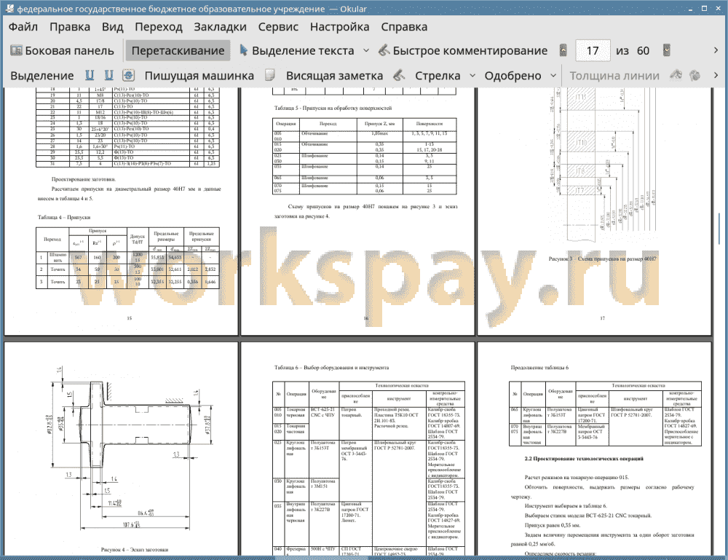Choose the Стрелка arrow tool
Viewport: 728px width, 560px height.
pos(438,76)
